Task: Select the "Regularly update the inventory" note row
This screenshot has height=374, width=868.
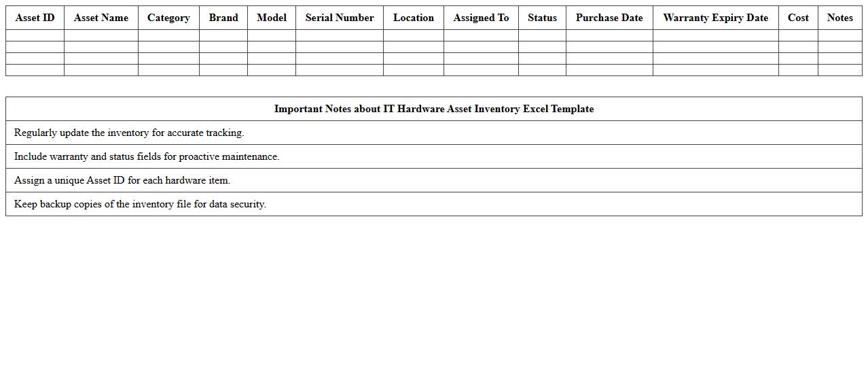Action: click(x=434, y=133)
